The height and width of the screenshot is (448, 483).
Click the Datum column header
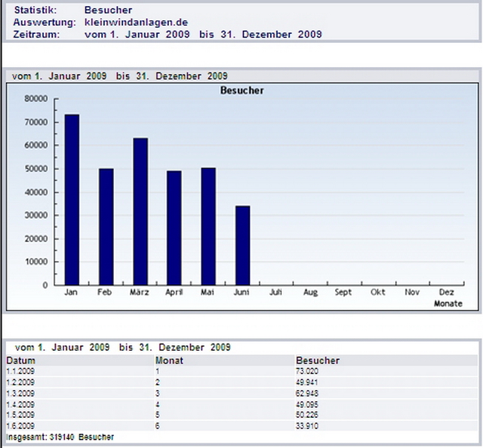pyautogui.click(x=21, y=361)
